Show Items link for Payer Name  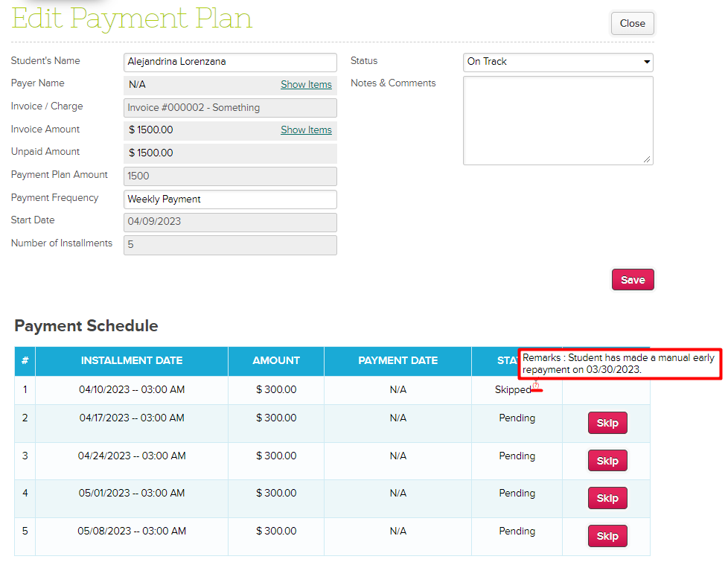(x=306, y=85)
